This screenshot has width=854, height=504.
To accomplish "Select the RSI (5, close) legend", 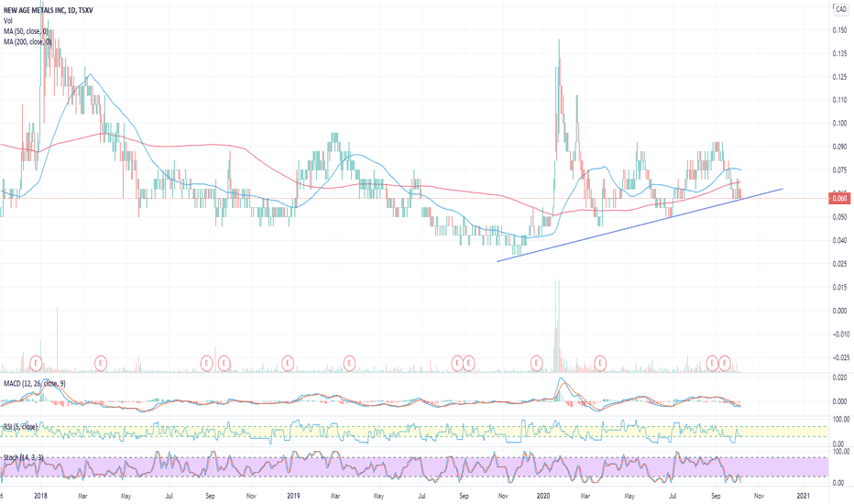I will 20,427.
